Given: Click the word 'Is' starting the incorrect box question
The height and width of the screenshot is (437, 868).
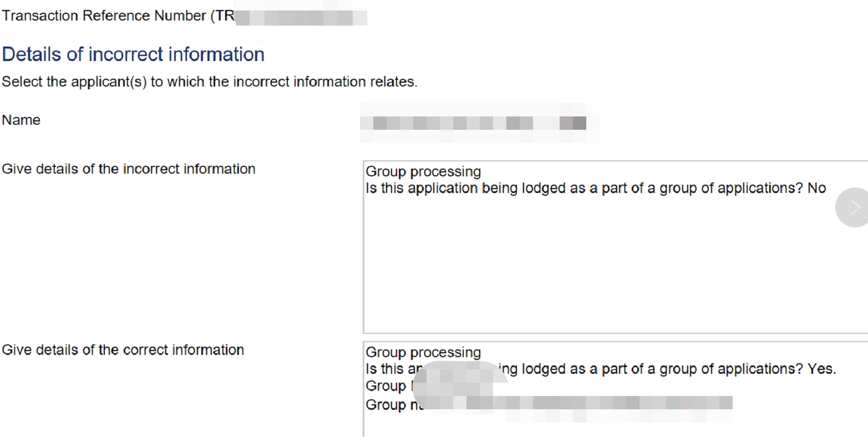Looking at the screenshot, I should [x=371, y=189].
